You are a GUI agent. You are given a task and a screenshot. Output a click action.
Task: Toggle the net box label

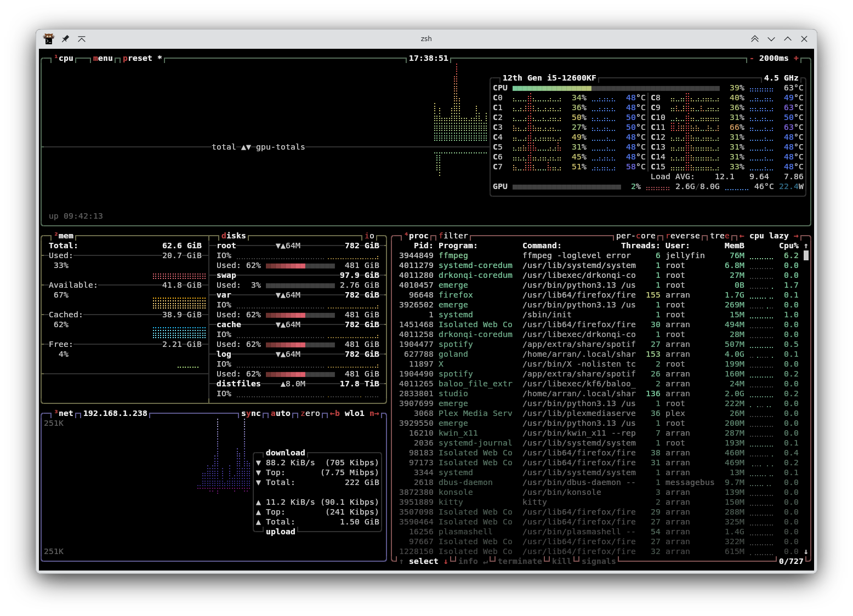click(x=64, y=413)
